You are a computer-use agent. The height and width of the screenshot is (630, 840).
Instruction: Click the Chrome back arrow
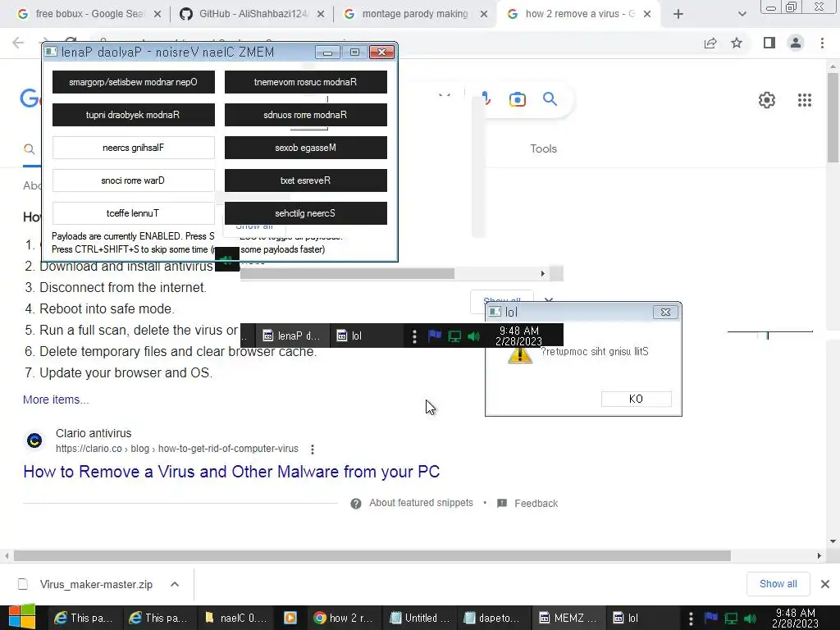18,43
